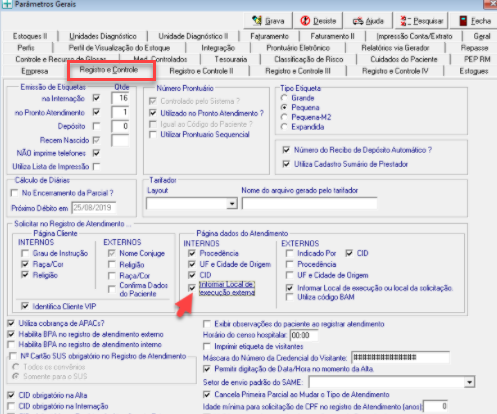
Task: Toggle Habilita BPA atendimento externo checkbox
Action: point(11,334)
